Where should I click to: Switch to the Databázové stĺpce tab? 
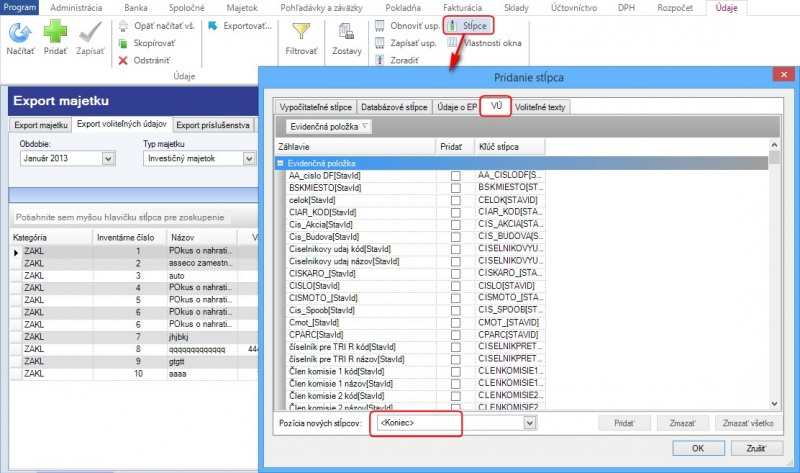tap(396, 106)
